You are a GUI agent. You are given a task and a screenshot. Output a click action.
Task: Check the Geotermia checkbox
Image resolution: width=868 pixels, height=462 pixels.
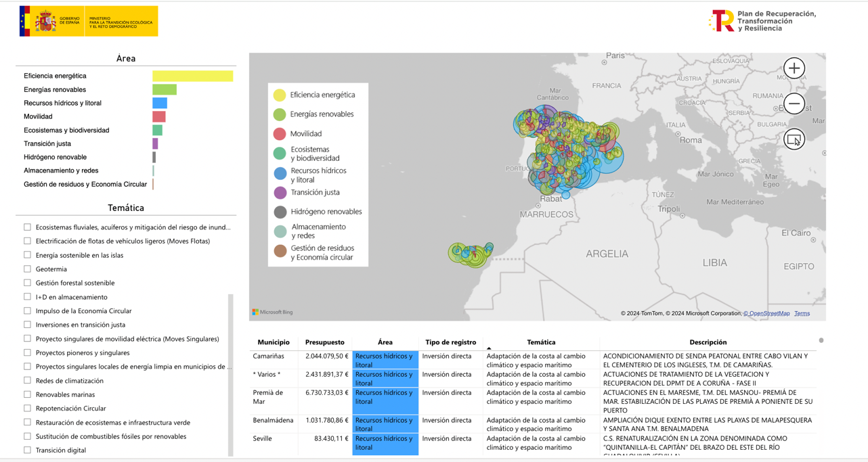pyautogui.click(x=28, y=269)
